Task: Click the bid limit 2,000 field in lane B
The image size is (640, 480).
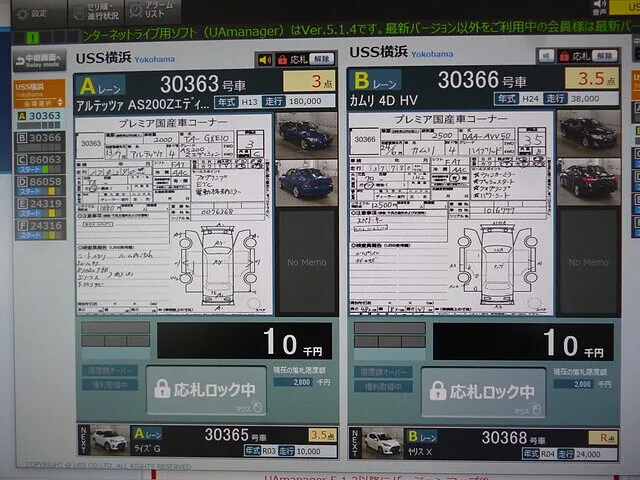Action: [x=574, y=384]
